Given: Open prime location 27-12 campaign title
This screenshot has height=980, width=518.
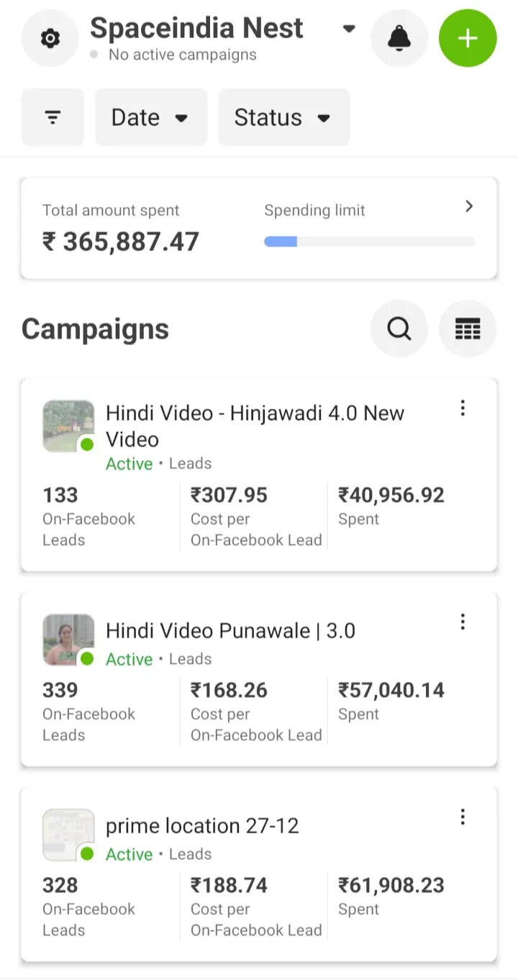Looking at the screenshot, I should click(202, 825).
